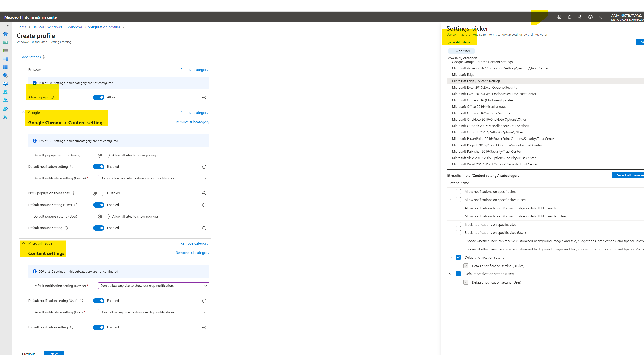Expand Allow notifications on specific sites row

click(x=450, y=192)
